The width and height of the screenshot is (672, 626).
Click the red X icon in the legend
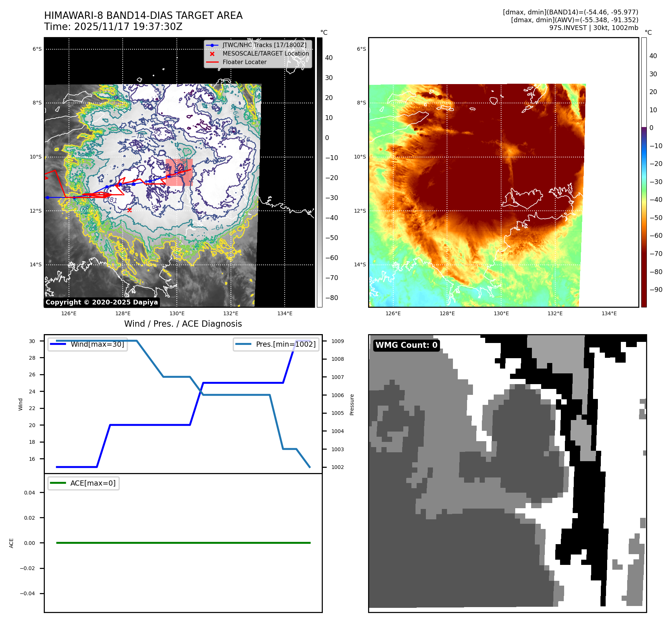click(x=212, y=54)
